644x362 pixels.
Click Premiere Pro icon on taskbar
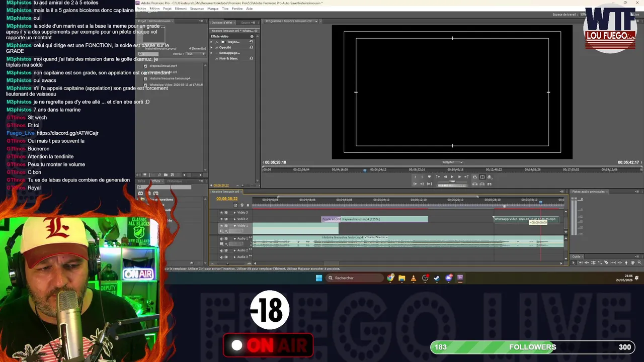point(460,278)
